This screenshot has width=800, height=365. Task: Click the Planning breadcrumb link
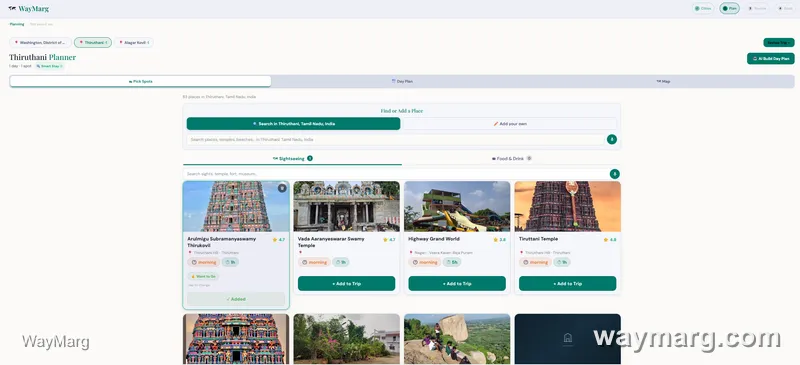pos(17,24)
